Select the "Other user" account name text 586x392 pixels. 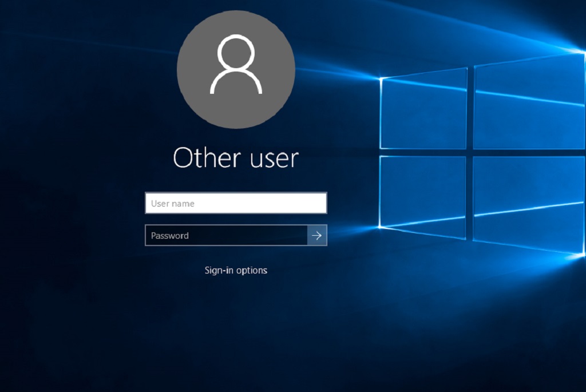(236, 157)
